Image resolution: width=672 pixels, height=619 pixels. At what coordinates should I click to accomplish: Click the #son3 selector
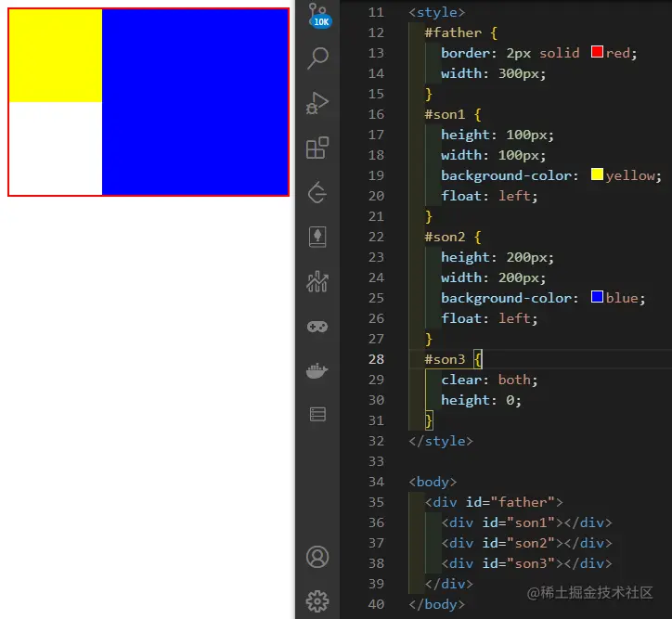click(445, 359)
